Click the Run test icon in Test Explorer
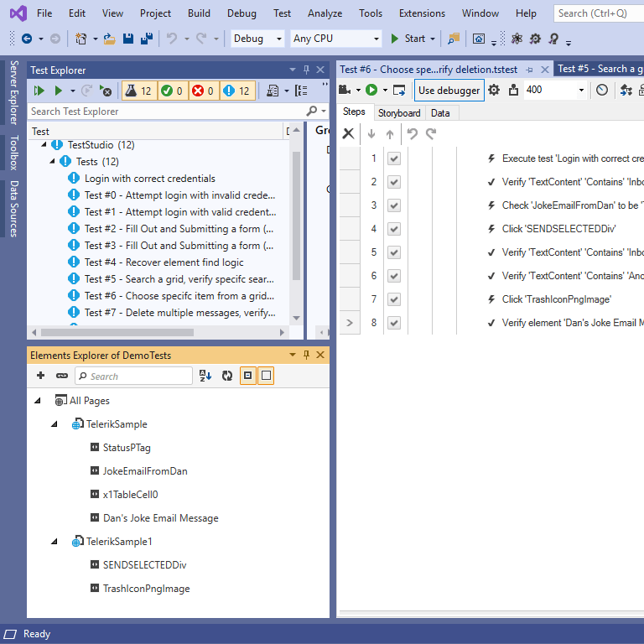The image size is (644, 644). pyautogui.click(x=59, y=91)
